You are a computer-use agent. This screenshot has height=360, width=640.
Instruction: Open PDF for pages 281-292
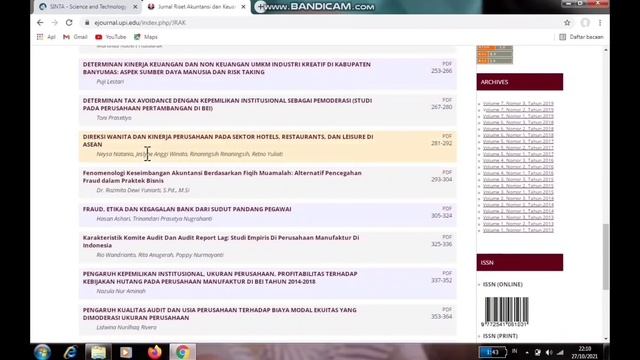coord(447,136)
